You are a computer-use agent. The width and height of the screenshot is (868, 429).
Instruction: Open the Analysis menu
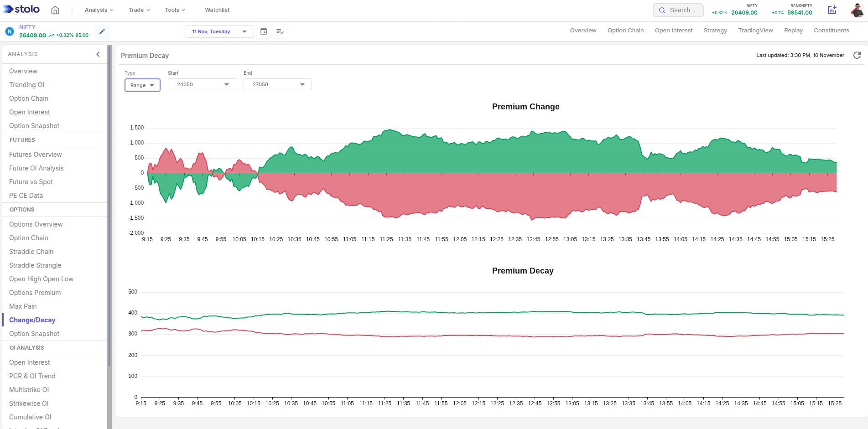click(x=99, y=10)
